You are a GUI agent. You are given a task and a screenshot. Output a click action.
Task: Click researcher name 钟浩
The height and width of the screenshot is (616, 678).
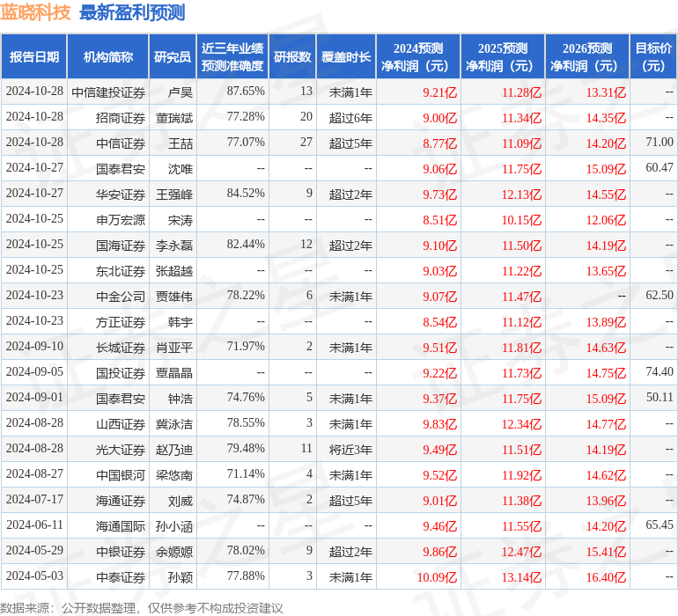tap(181, 398)
